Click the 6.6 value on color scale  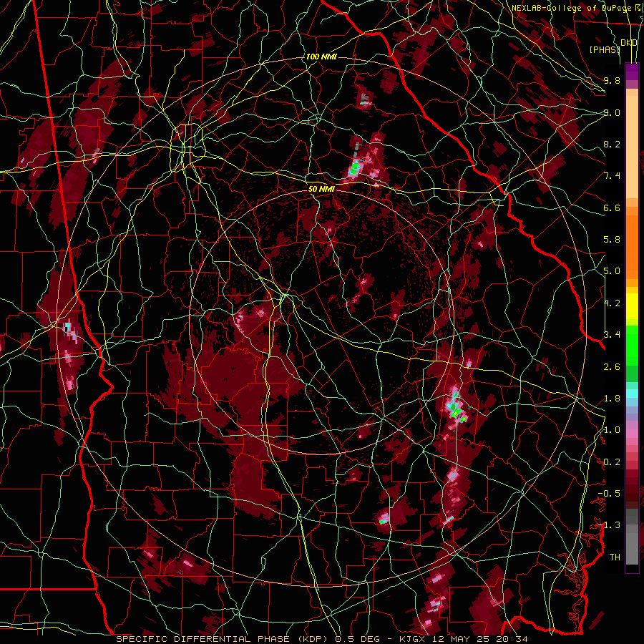(x=612, y=208)
